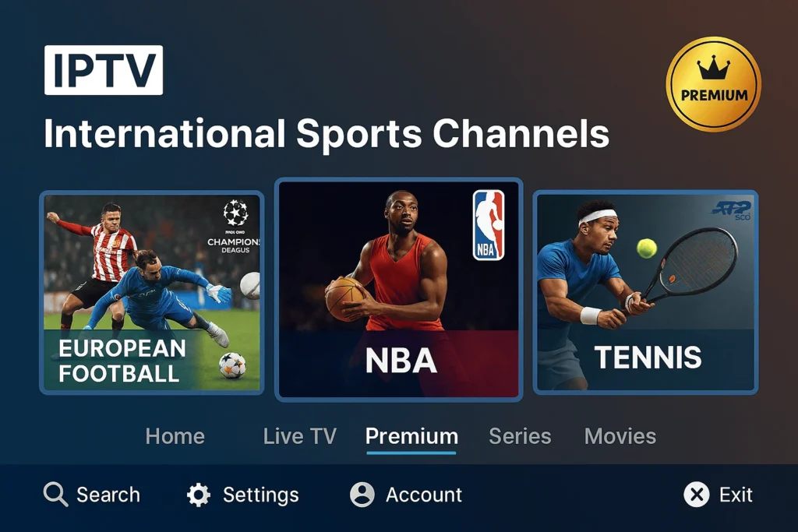The image size is (798, 532).
Task: Open the European Football channel card
Action: pos(152,292)
